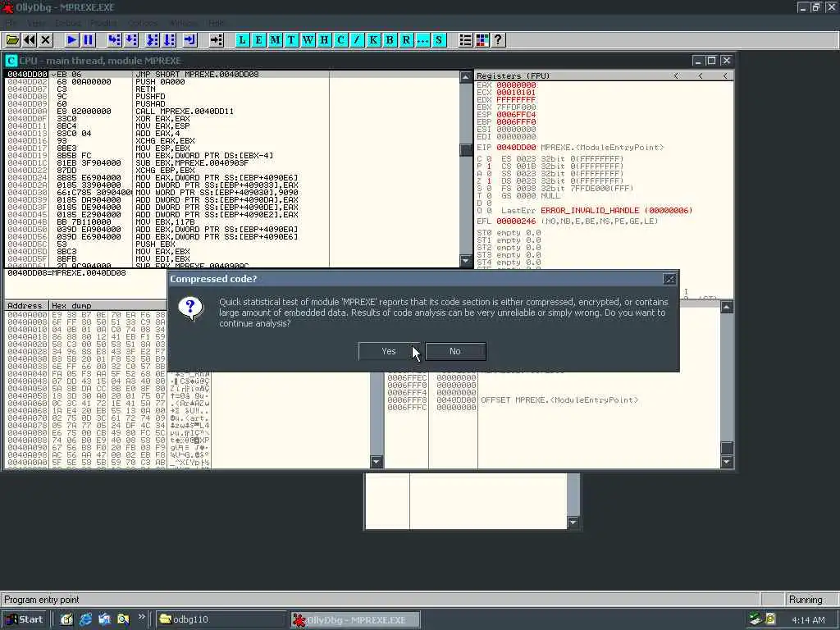The image size is (840, 630).
Task: Click scroll down arrow of bottom window
Action: coord(573,523)
